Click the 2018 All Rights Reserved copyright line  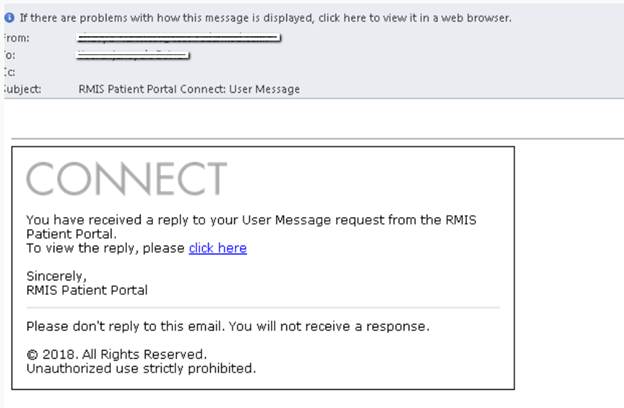(x=116, y=354)
